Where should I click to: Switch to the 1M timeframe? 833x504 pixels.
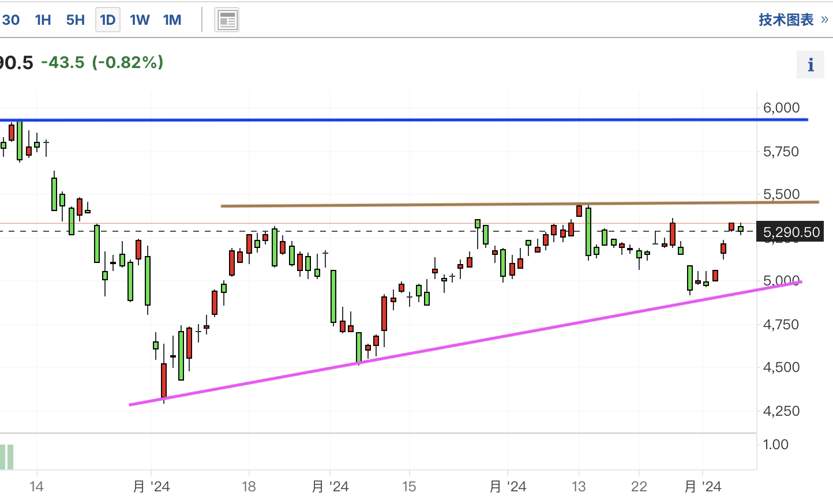(x=172, y=20)
